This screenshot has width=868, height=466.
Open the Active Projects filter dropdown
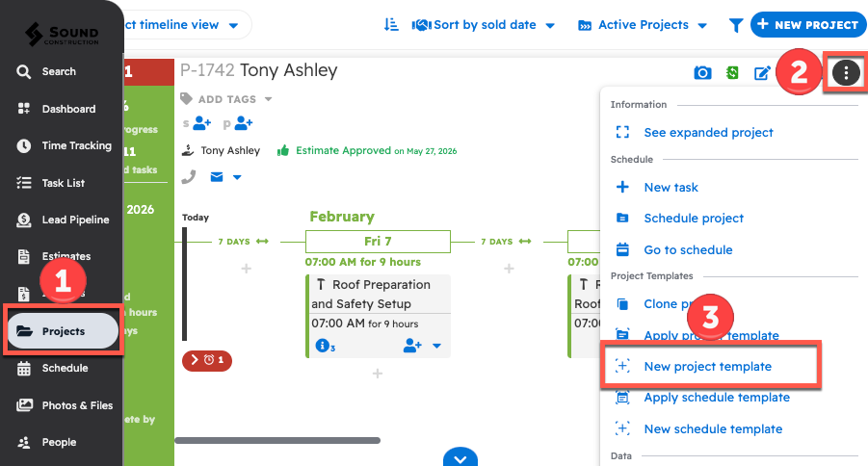(643, 25)
